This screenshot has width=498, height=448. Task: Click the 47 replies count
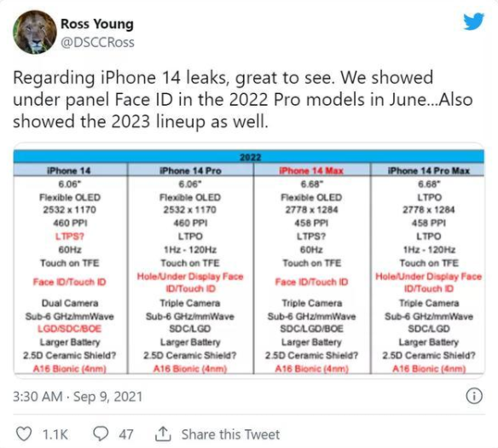click(x=125, y=434)
